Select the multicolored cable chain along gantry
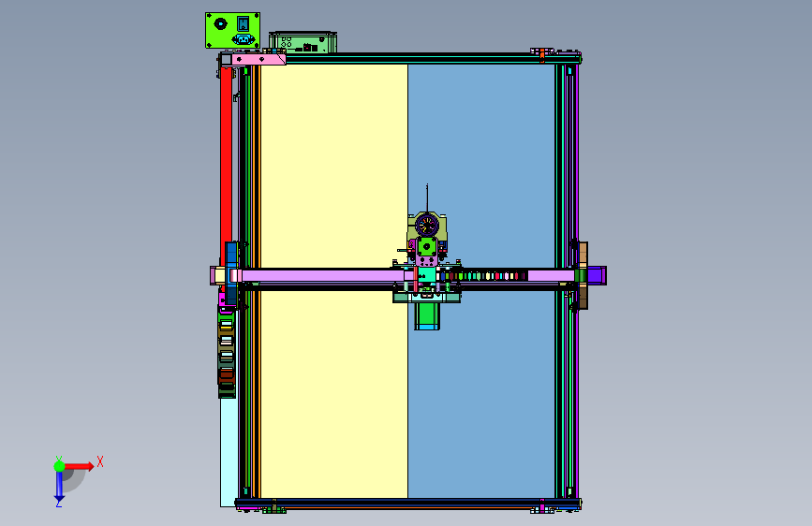812x526 pixels. point(484,276)
